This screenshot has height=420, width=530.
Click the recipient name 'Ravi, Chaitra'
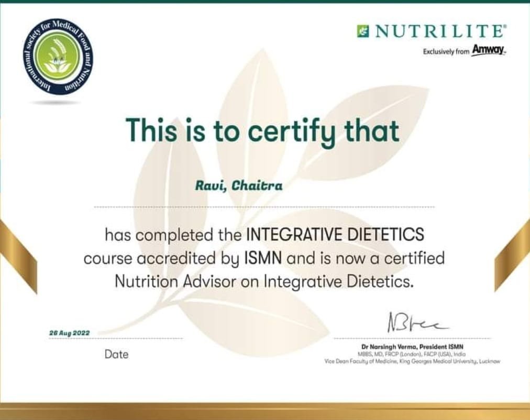[239, 186]
